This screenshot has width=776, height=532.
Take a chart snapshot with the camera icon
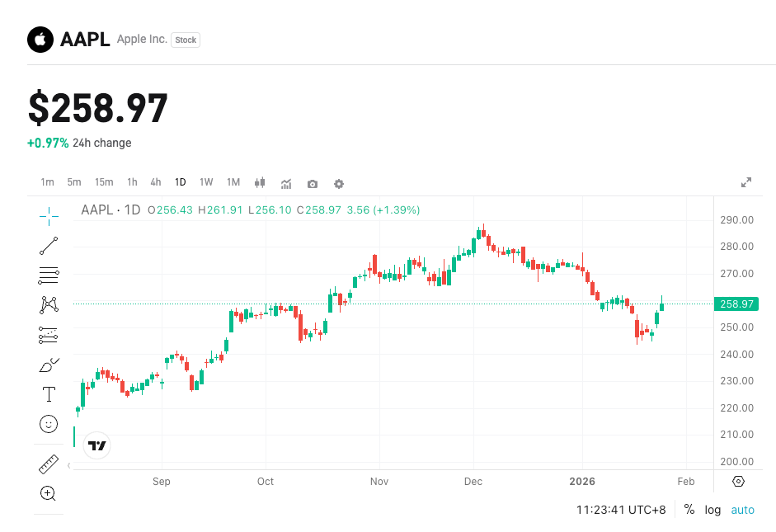[312, 183]
